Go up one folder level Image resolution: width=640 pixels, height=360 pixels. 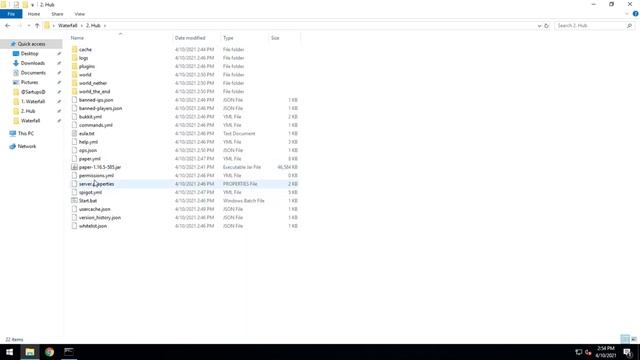tap(37, 25)
